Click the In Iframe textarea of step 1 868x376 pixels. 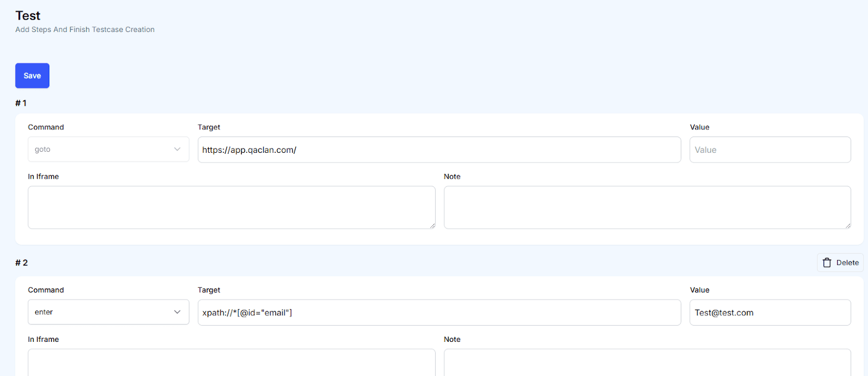click(232, 208)
